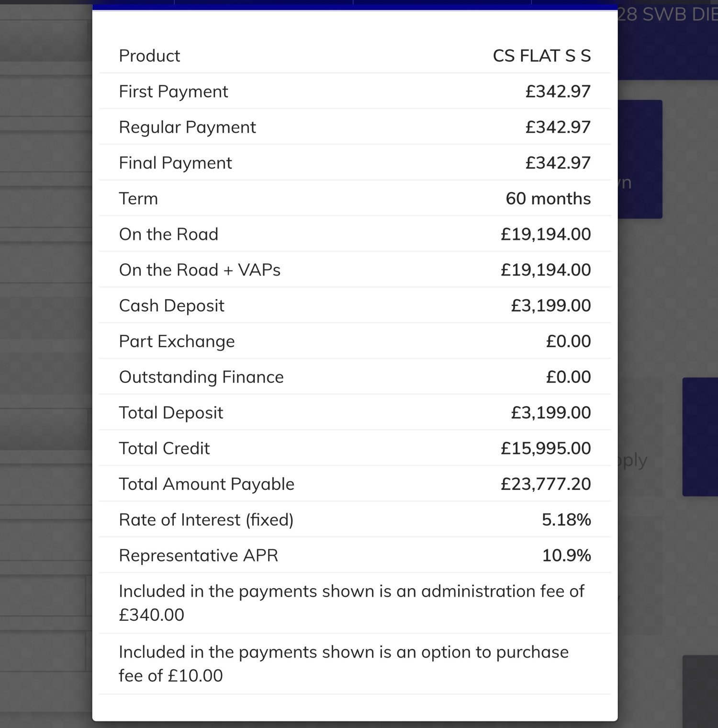Select the option to purchase fee note

click(344, 664)
